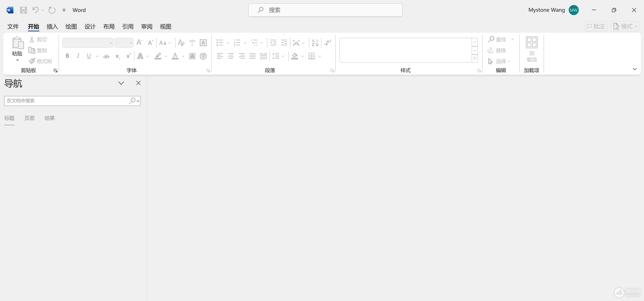Apply the text highlight color
This screenshot has height=301, width=644.
tap(158, 56)
